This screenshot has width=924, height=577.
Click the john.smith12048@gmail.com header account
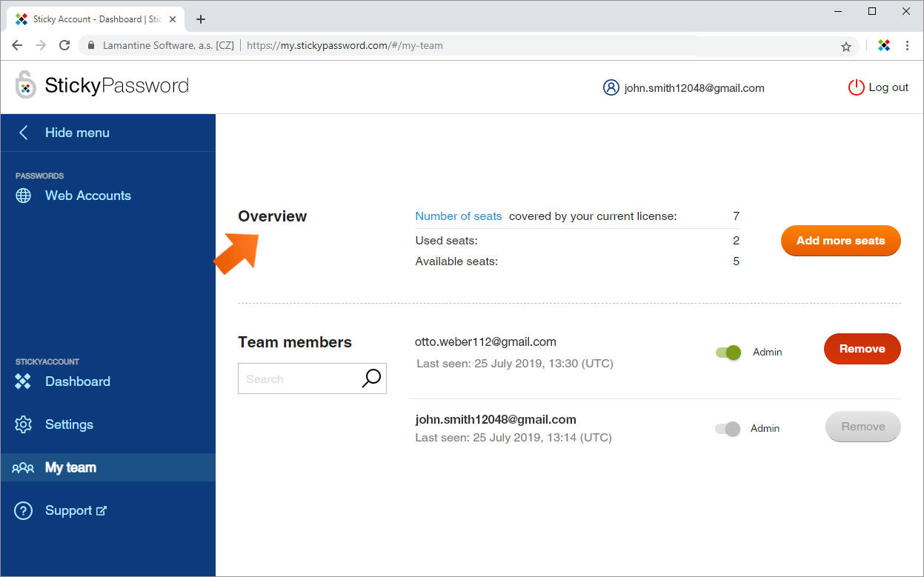click(694, 87)
